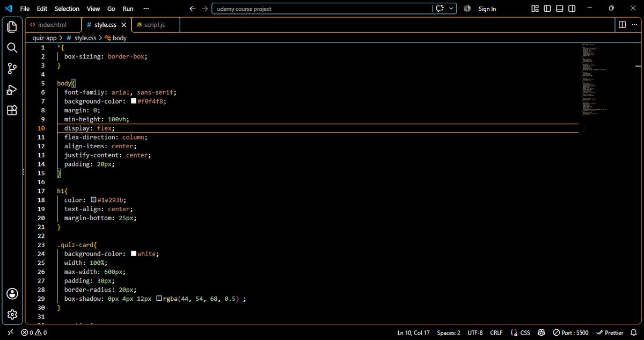
Task: Open the File menu
Action: (x=25, y=9)
